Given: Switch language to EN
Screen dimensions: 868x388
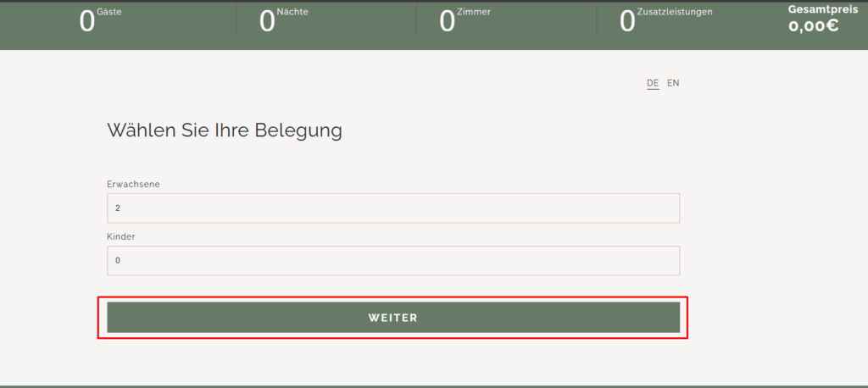Looking at the screenshot, I should point(673,83).
